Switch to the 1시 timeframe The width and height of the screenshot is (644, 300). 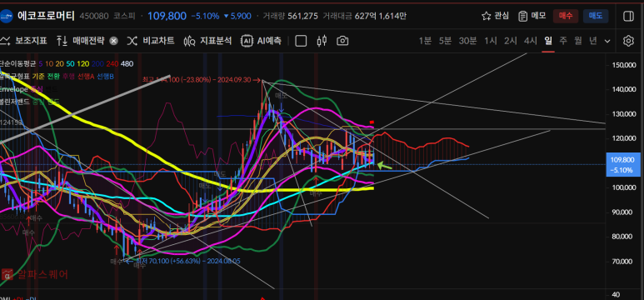[491, 41]
